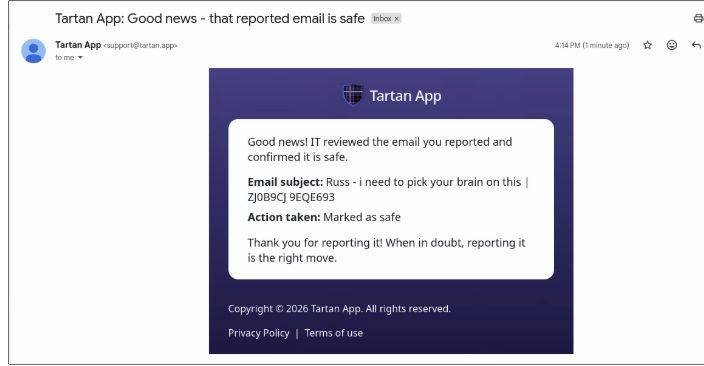Click the support@tartan.app sender address
Image resolution: width=704 pixels, height=366 pixels.
pos(141,45)
